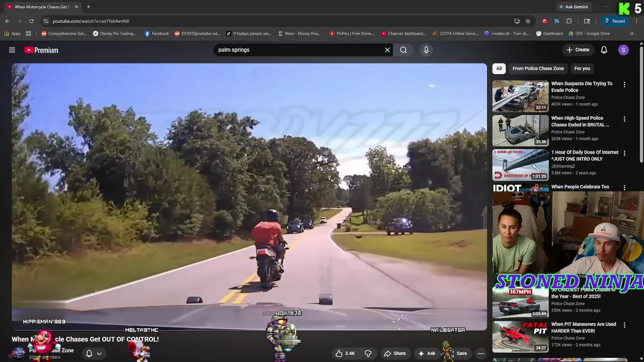Open the Dashboard bookmark
Screen dimensions: 644x362
549,34
